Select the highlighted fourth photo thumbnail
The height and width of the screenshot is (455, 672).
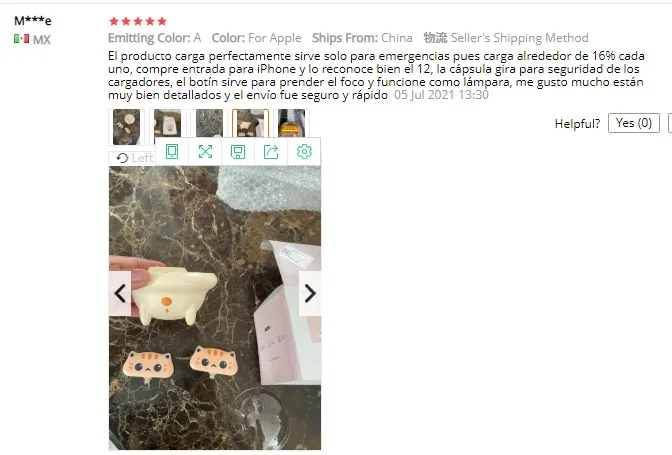(251, 123)
